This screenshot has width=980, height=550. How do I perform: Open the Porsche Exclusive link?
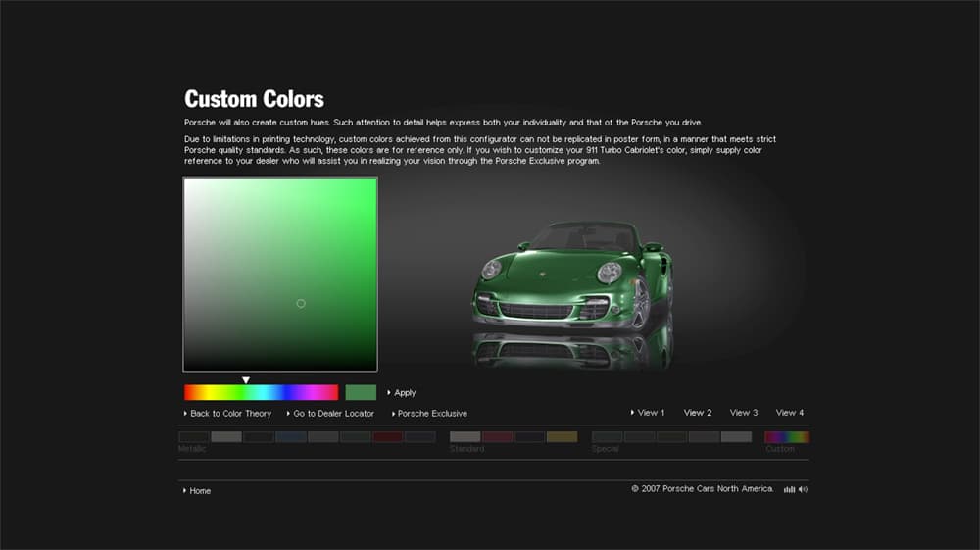click(431, 414)
